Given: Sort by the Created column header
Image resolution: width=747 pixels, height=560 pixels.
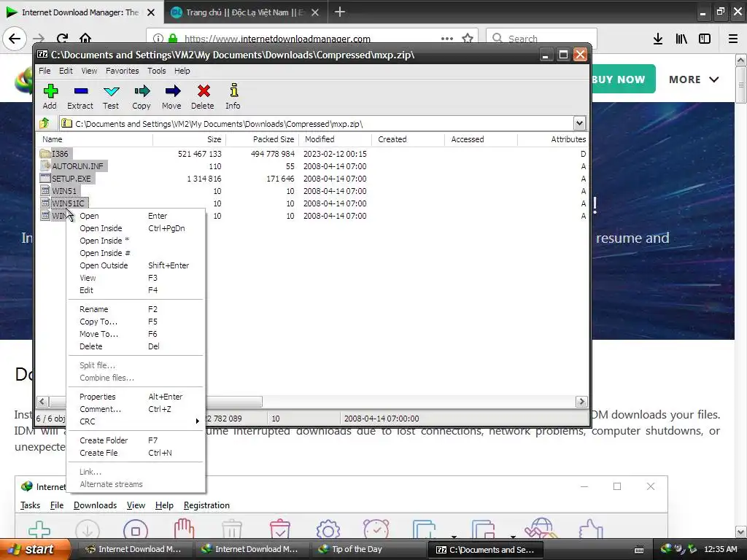Looking at the screenshot, I should click(x=408, y=139).
